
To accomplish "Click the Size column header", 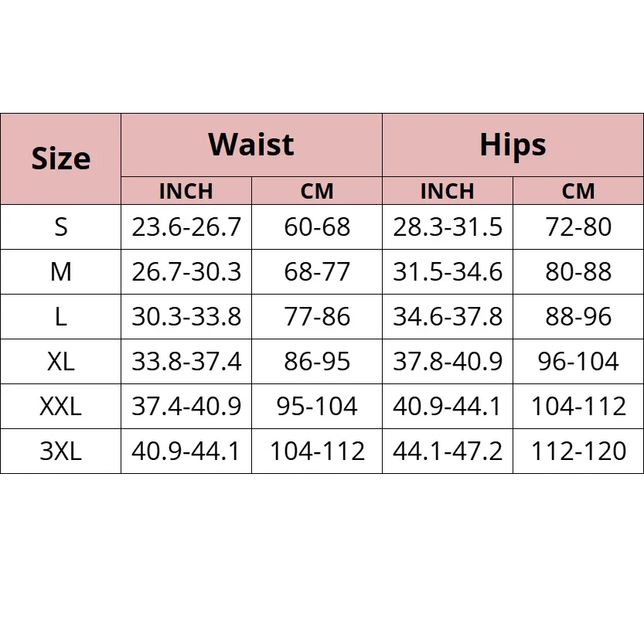I will [x=60, y=159].
